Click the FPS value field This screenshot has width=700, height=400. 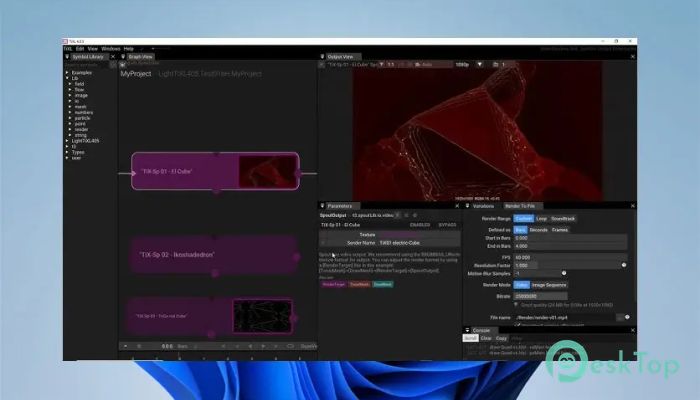(570, 258)
